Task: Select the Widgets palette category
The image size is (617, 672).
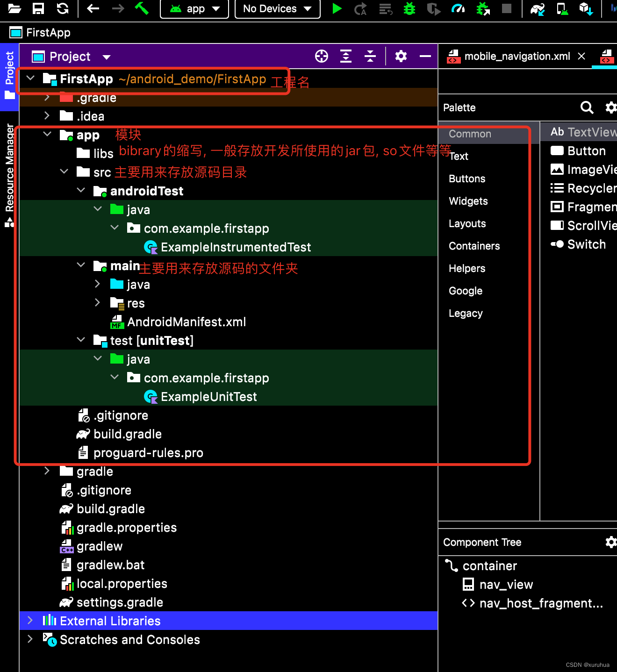Action: (468, 201)
